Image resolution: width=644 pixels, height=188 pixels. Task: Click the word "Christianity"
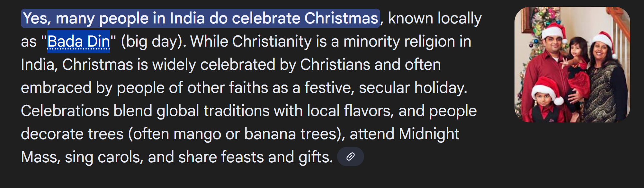pos(272,41)
